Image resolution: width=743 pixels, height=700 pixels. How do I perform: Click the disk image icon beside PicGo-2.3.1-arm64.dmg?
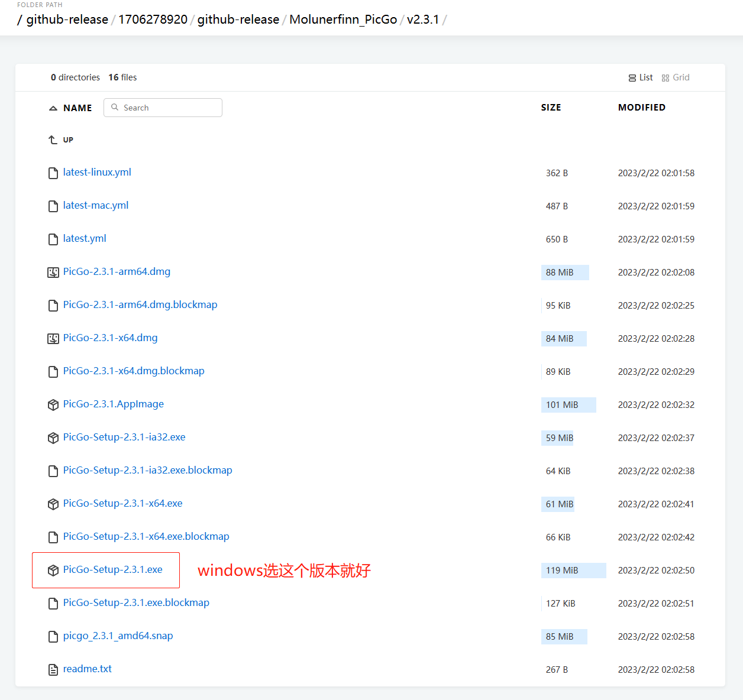pyautogui.click(x=53, y=273)
